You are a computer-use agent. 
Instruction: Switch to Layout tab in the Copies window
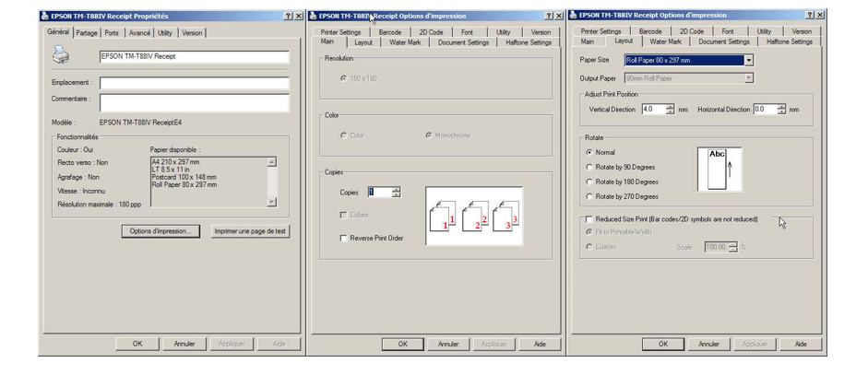tap(363, 42)
